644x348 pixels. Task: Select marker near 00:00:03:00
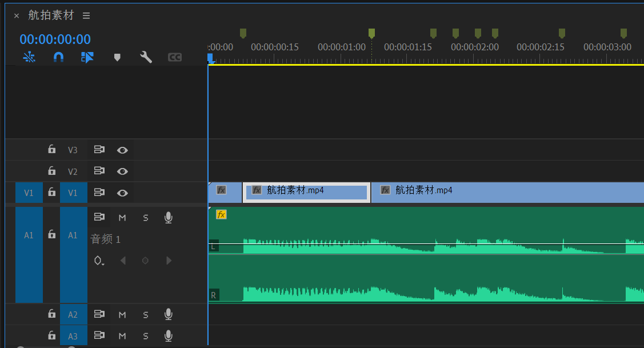coord(623,33)
